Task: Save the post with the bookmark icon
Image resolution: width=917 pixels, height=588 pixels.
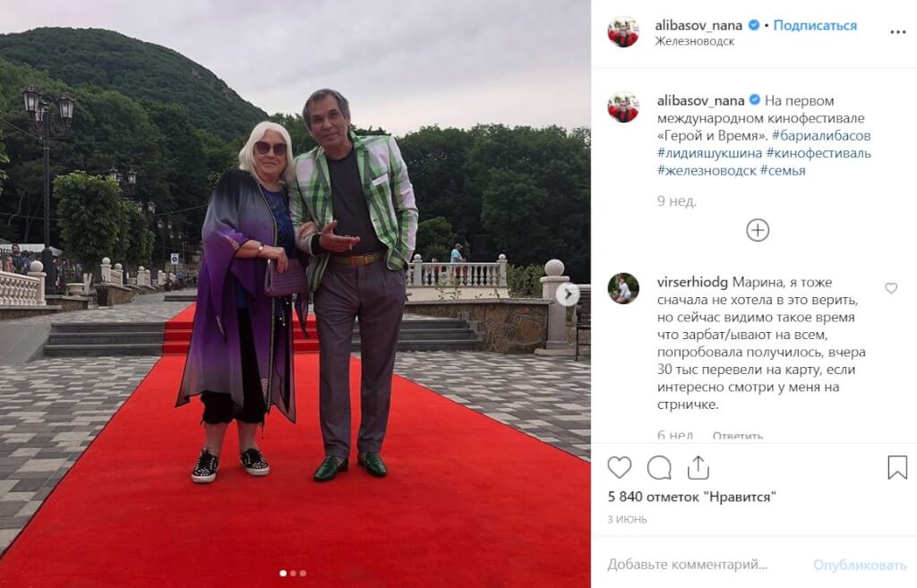Action: pyautogui.click(x=897, y=467)
